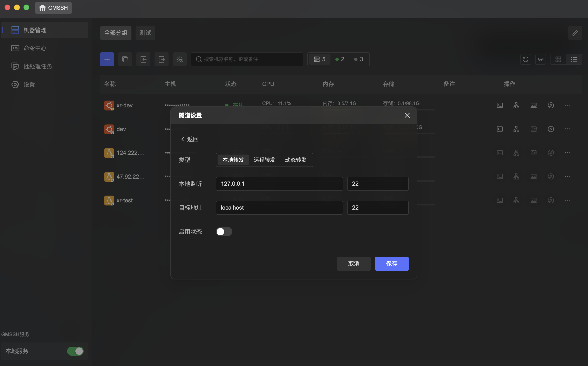Screen dimensions: 588x366
Task: Click the 内存 column header
Action: pos(328,84)
